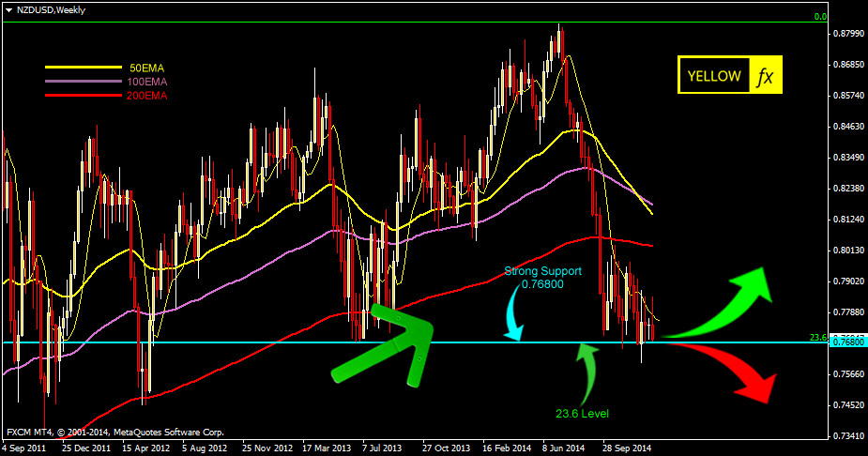
Task: Click the 0.79020 price axis label
Action: [848, 281]
